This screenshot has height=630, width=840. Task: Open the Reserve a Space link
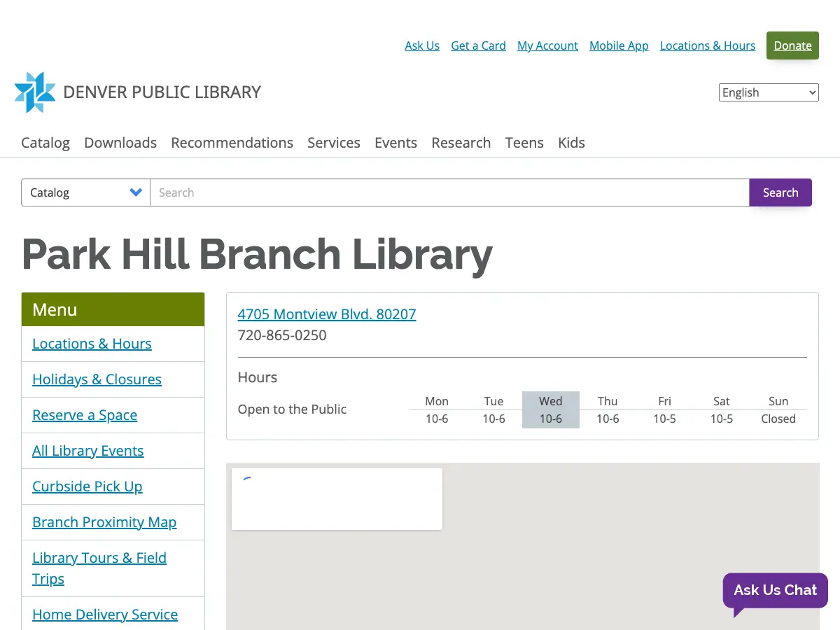pos(85,415)
